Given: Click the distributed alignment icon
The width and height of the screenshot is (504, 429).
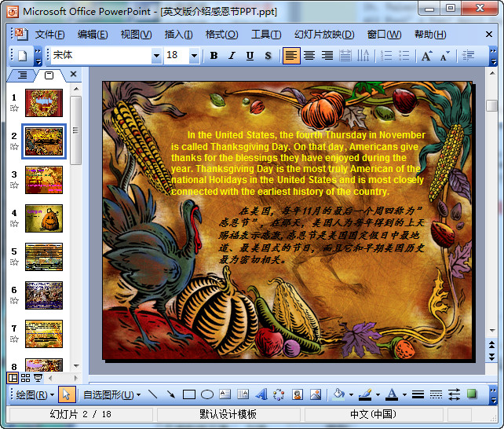Looking at the screenshot, I should coord(345,56).
